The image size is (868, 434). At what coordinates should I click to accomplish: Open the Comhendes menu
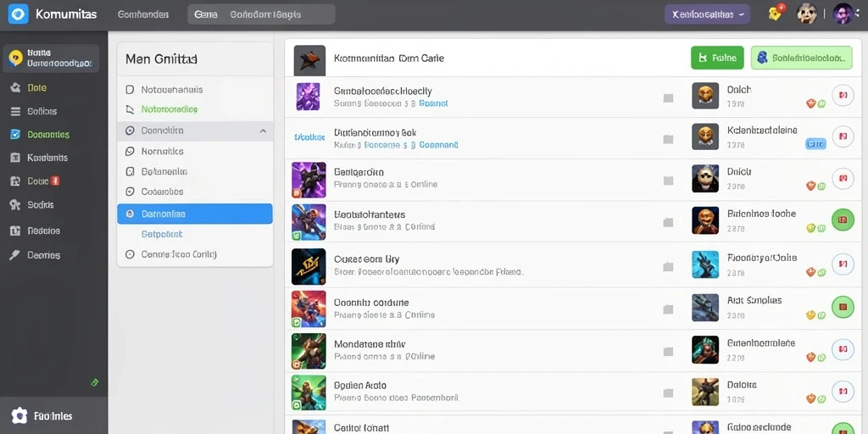[x=143, y=14]
